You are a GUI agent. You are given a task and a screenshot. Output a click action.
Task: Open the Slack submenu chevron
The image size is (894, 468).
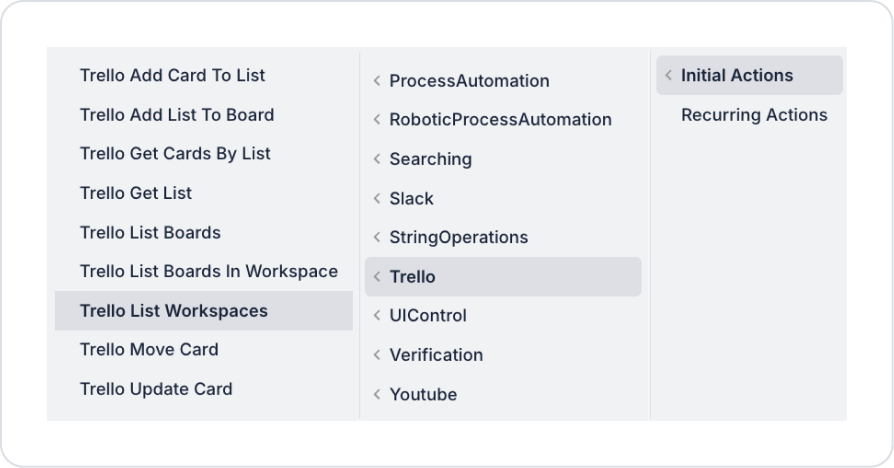(x=377, y=198)
